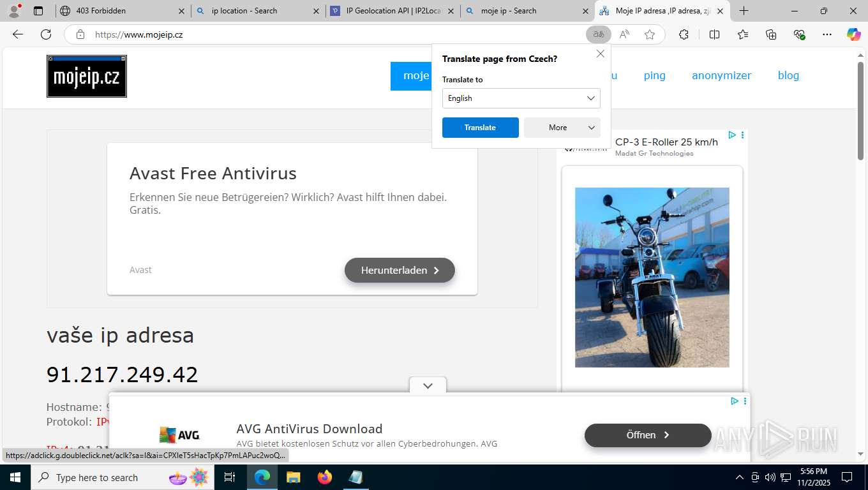This screenshot has height=490, width=868.
Task: Open File Explorer from taskbar
Action: tap(293, 477)
